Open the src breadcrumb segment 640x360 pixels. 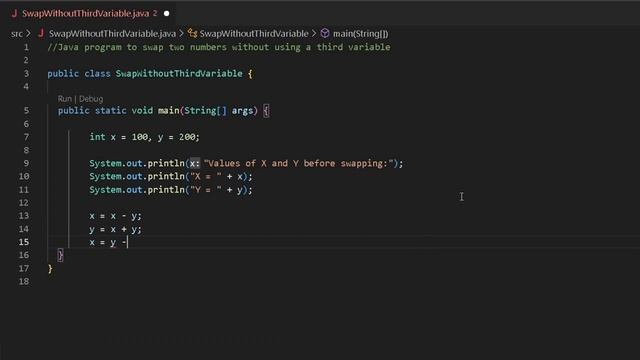[x=17, y=34]
